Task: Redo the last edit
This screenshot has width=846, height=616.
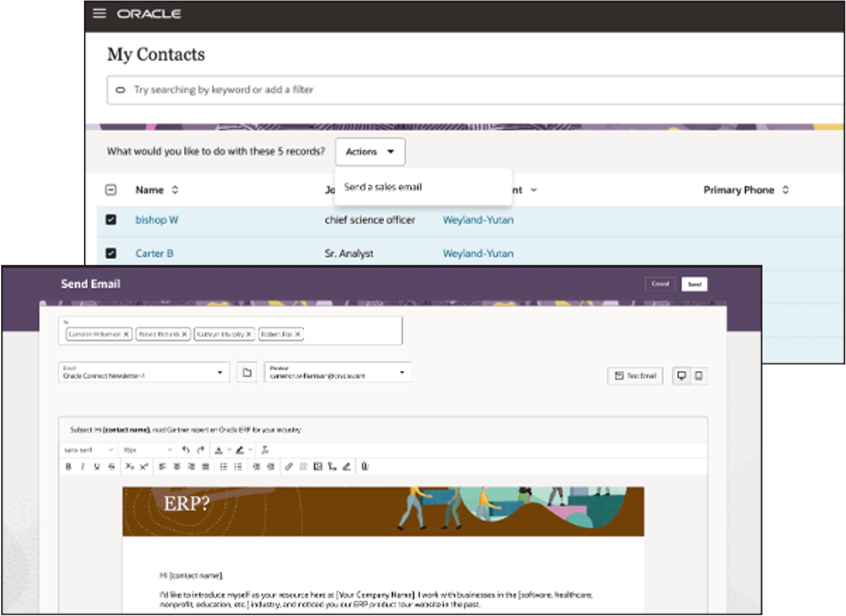Action: [201, 450]
